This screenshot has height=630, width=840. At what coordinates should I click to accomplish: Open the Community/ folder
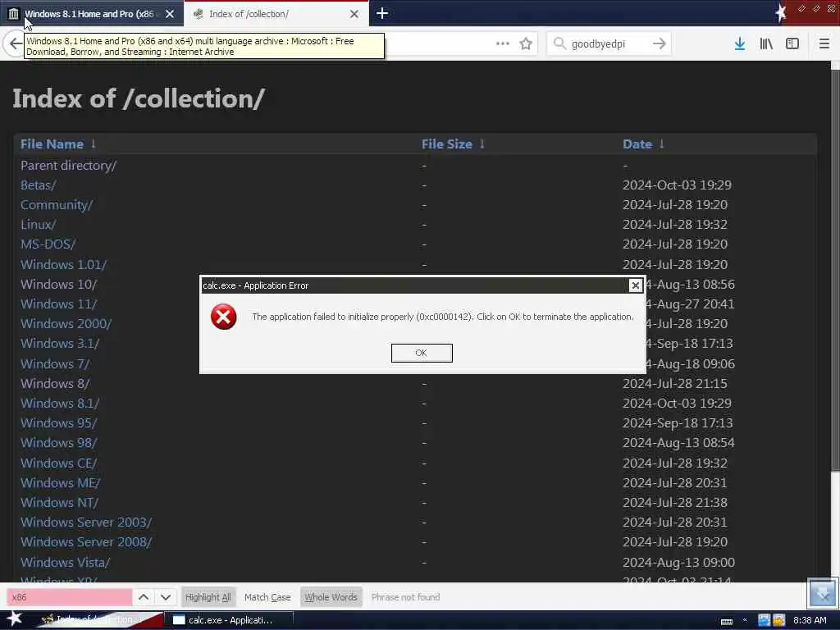tap(57, 205)
